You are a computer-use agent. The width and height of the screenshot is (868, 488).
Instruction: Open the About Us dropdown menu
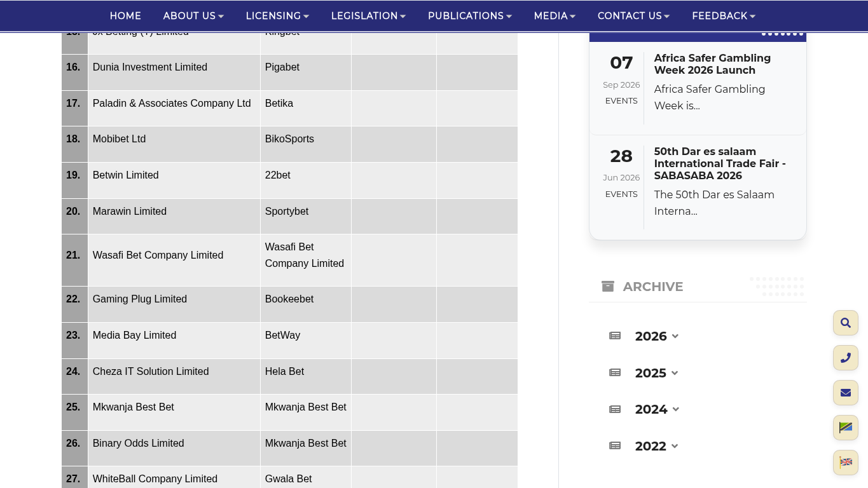193,16
